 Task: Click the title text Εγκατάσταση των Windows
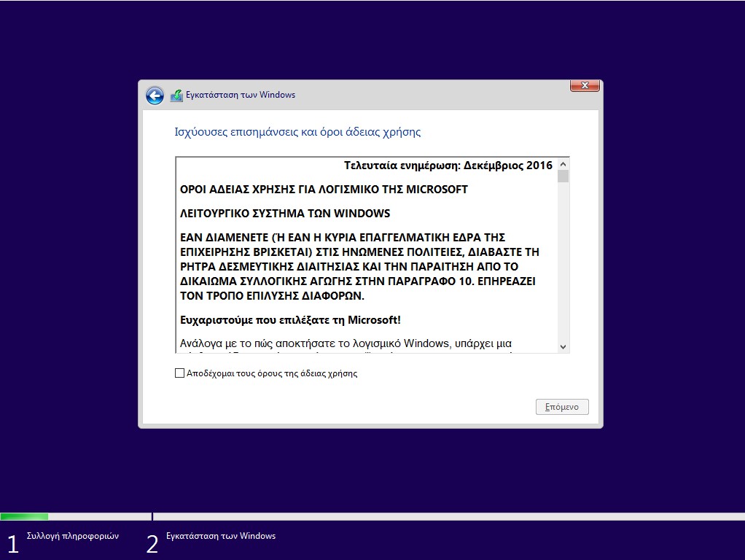tap(241, 95)
